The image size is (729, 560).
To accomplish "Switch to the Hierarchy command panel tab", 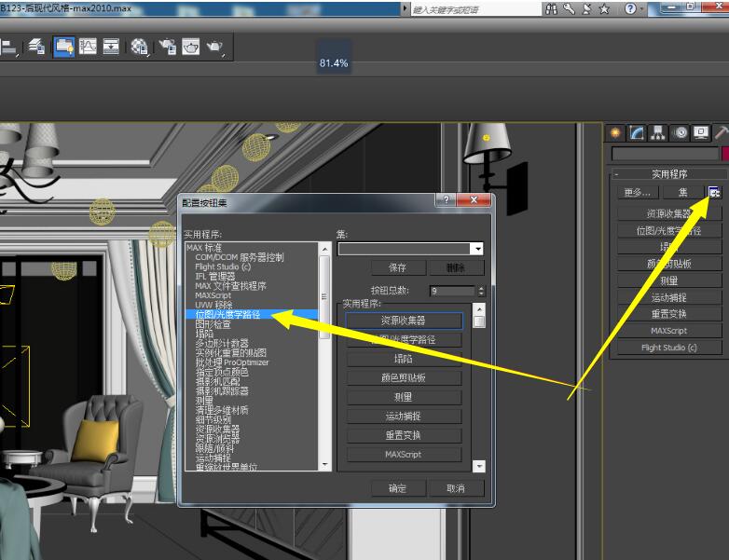I will [658, 133].
